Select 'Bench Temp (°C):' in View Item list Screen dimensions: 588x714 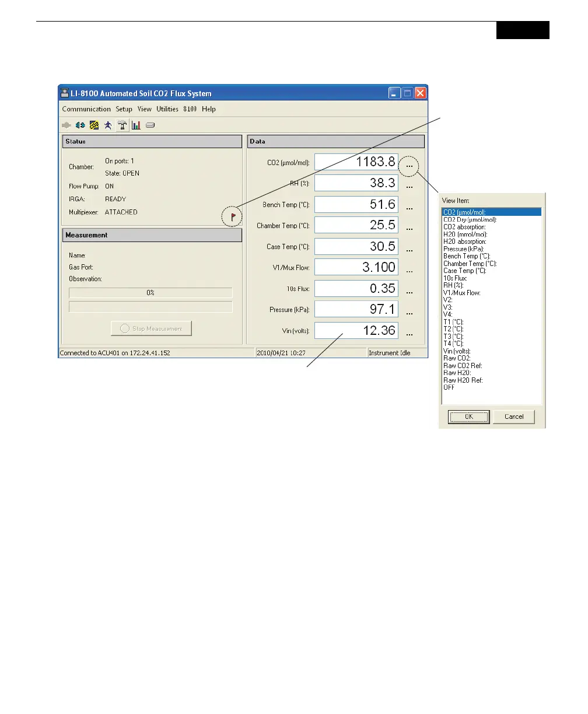pyautogui.click(x=492, y=256)
